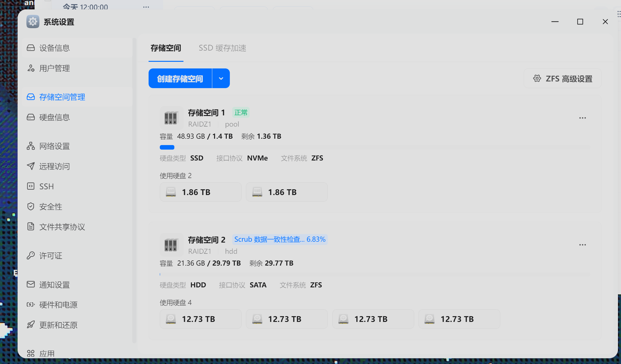Open the Remote Access (远程访问) paper plane icon

[31, 166]
